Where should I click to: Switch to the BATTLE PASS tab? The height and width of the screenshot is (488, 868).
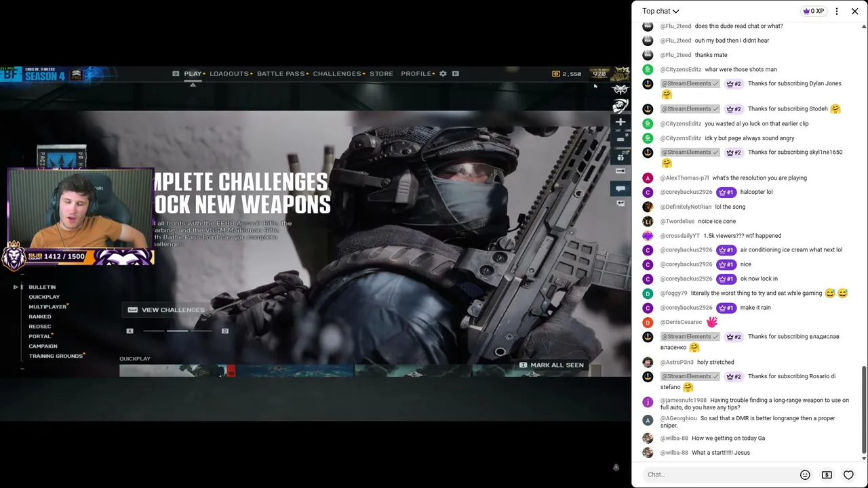pos(281,73)
